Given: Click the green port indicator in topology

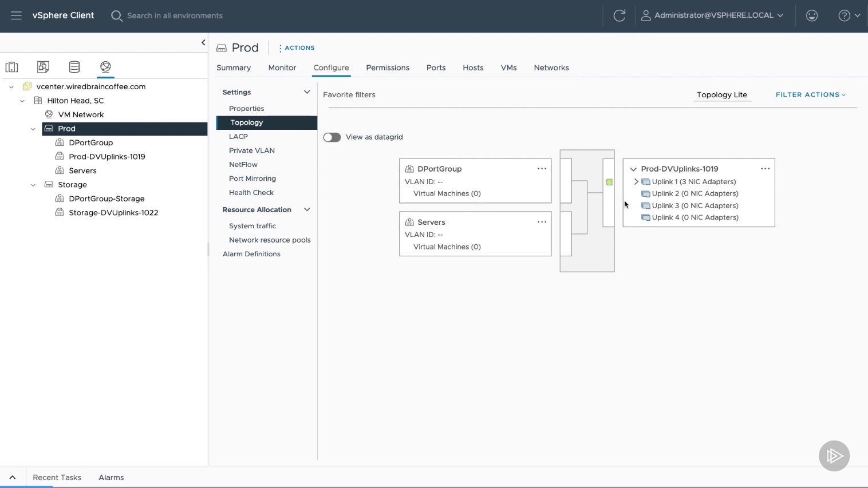Looking at the screenshot, I should coord(609,182).
